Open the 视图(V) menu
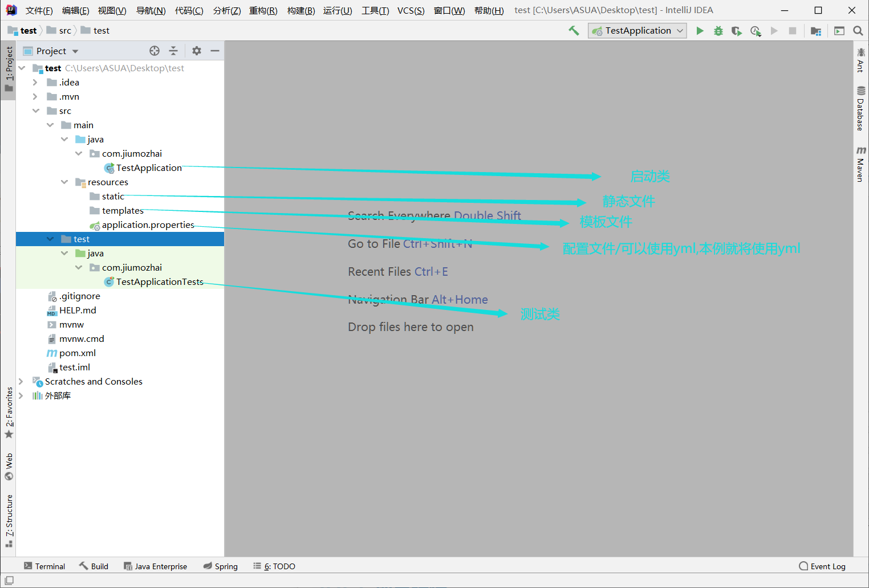 click(112, 11)
